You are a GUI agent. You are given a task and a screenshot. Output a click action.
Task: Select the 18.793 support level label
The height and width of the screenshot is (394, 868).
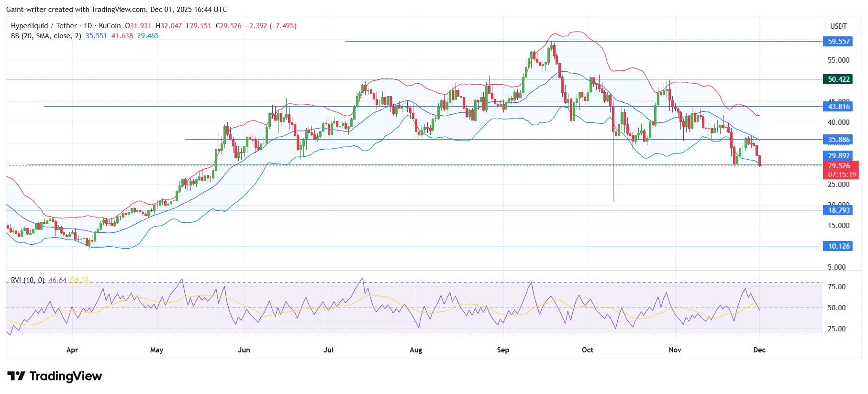(x=838, y=210)
